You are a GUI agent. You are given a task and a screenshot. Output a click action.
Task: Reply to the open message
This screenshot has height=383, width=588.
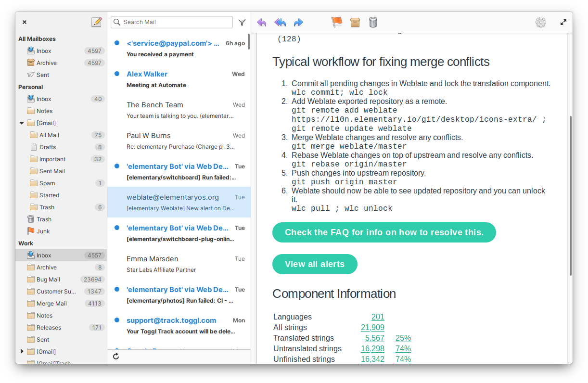tap(261, 22)
